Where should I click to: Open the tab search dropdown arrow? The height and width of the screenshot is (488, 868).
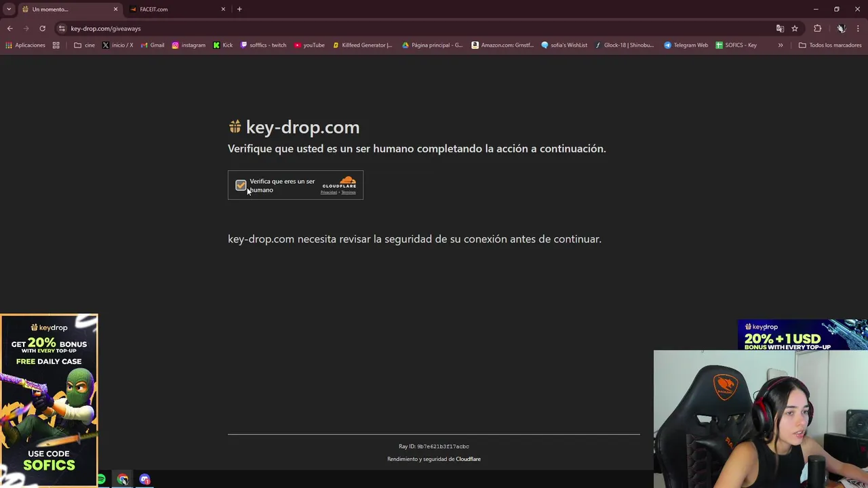tap(9, 9)
